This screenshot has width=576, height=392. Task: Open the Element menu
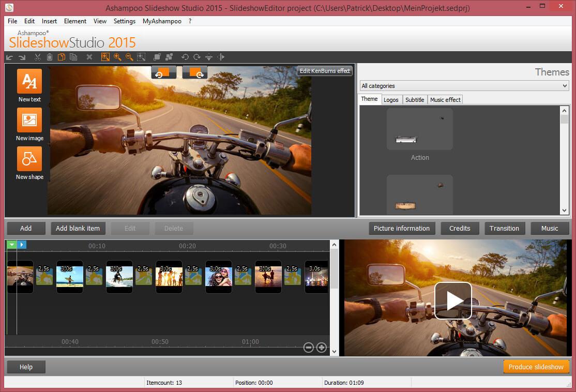tap(75, 21)
